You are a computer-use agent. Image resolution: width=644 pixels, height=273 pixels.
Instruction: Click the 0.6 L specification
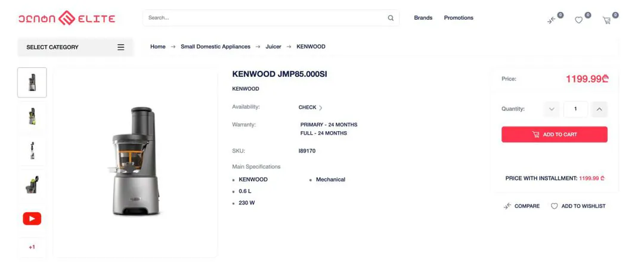click(245, 191)
